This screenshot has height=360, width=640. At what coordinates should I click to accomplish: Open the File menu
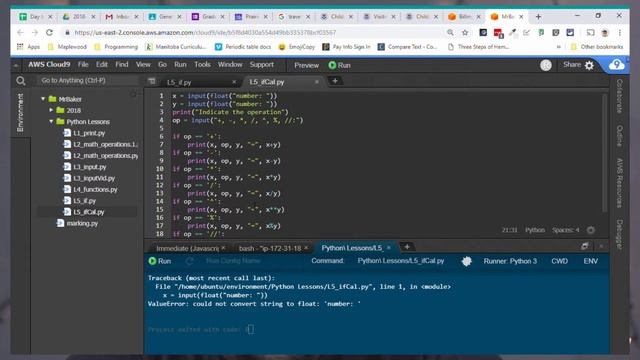(x=83, y=64)
